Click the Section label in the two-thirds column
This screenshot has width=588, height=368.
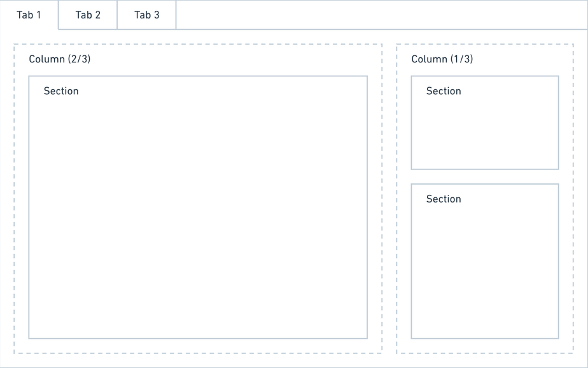click(61, 91)
